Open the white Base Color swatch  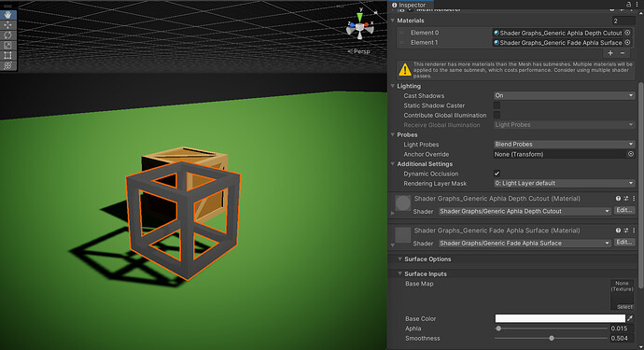point(560,318)
